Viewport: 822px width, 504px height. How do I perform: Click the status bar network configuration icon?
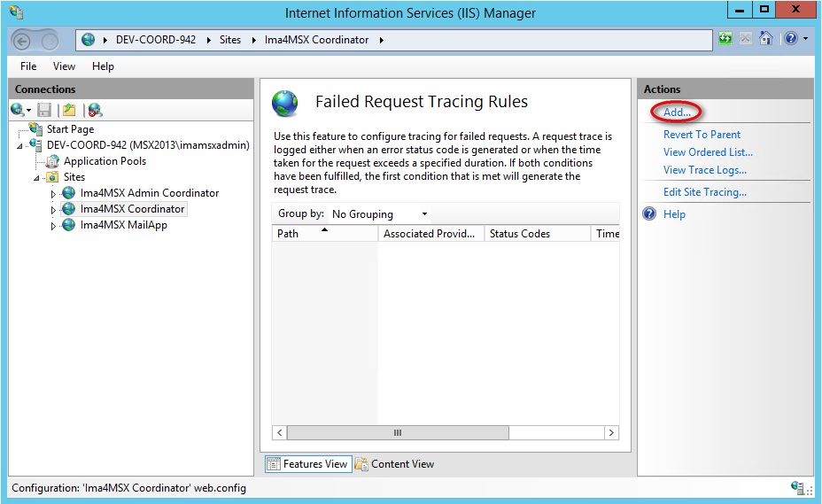click(x=798, y=487)
